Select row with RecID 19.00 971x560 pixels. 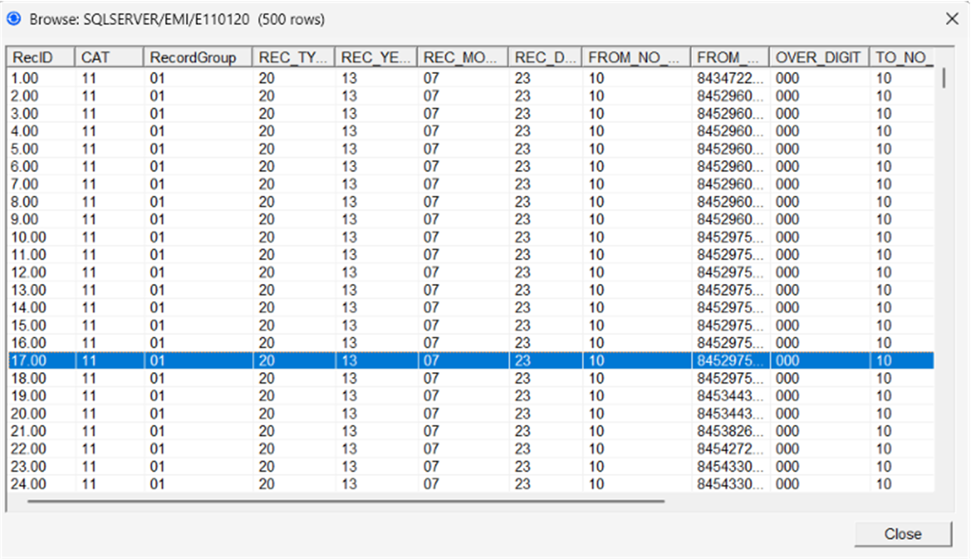click(x=470, y=396)
